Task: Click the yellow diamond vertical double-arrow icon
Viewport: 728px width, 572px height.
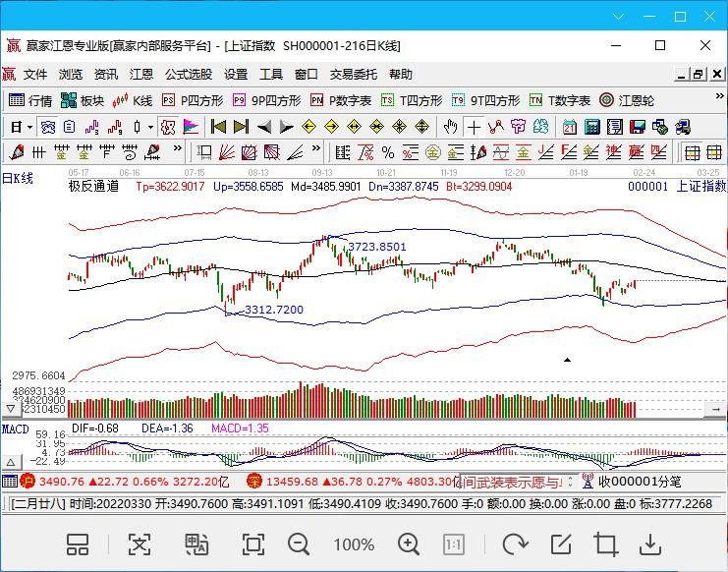Action: tap(422, 127)
